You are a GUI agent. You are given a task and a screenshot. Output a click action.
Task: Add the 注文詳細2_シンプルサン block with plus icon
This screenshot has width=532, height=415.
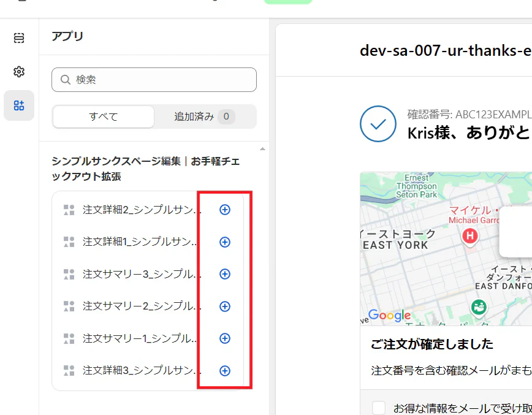(x=224, y=210)
